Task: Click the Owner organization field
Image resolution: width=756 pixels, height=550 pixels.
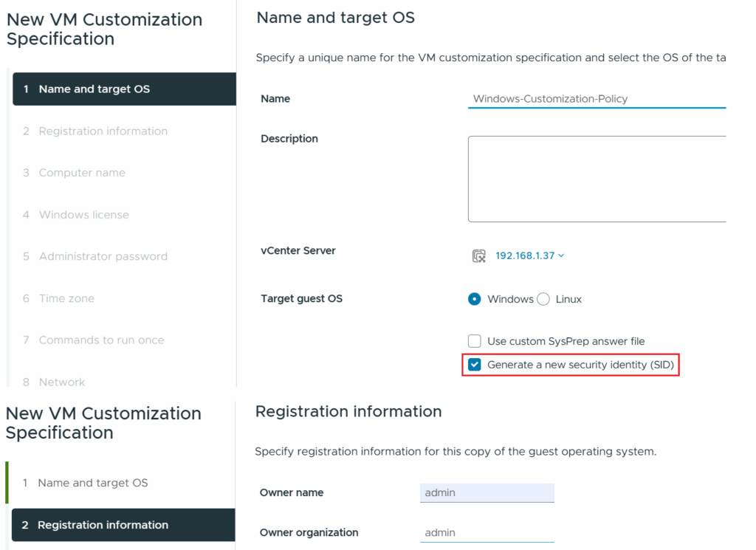Action: [x=487, y=532]
